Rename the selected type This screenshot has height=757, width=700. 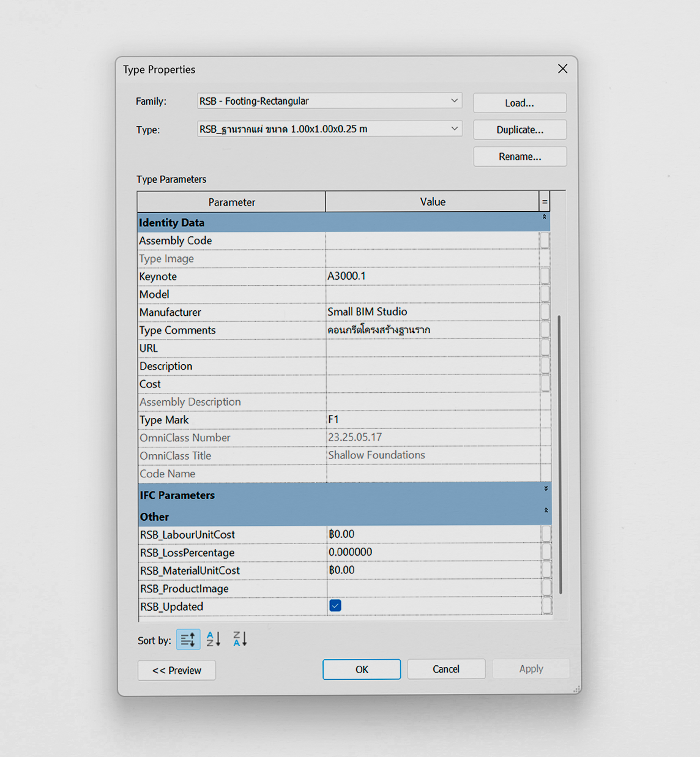coord(519,156)
